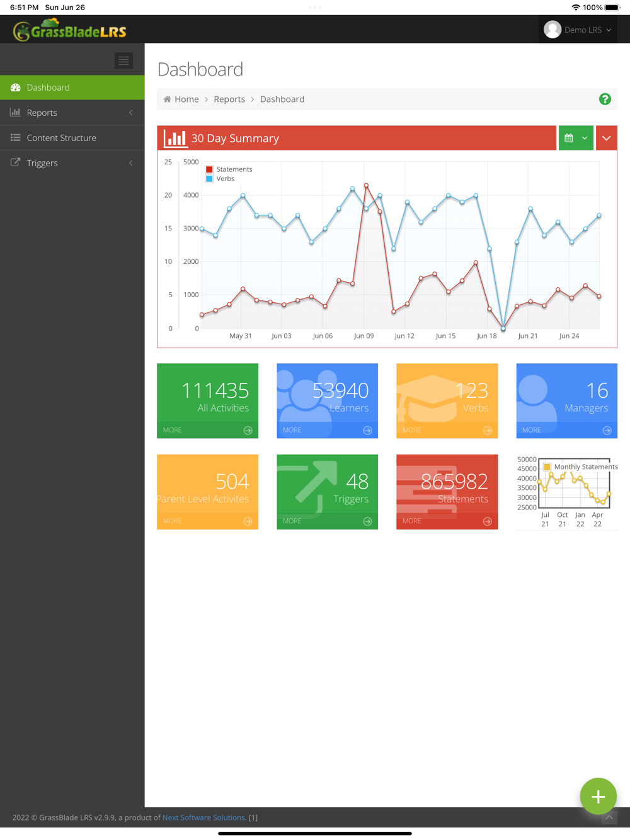Click the battery status icon
Viewport: 630px width, 840px height.
[x=612, y=8]
